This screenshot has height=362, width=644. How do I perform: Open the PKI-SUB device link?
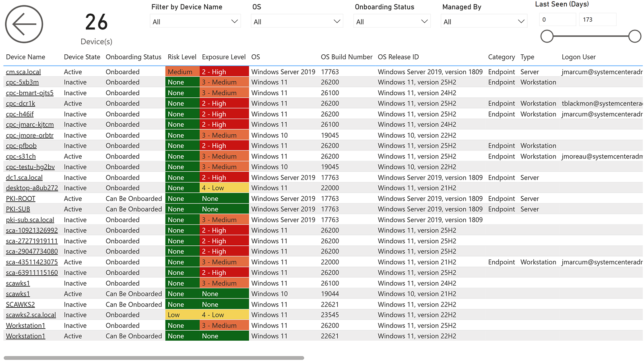click(18, 209)
